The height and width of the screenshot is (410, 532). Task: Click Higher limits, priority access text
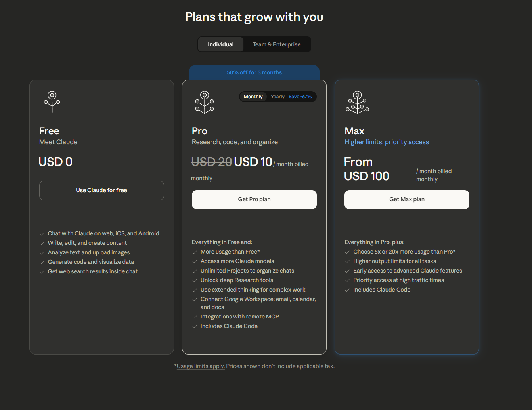(x=387, y=142)
